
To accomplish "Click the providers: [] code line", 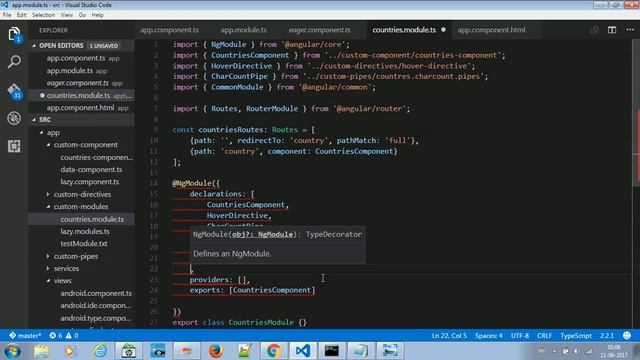I will tap(220, 280).
